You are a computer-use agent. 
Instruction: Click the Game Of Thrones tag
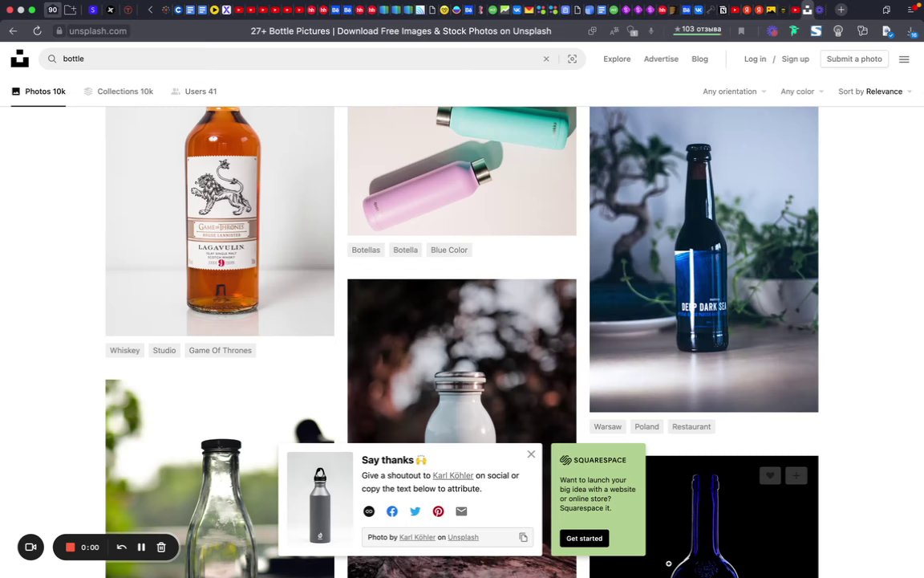[220, 350]
